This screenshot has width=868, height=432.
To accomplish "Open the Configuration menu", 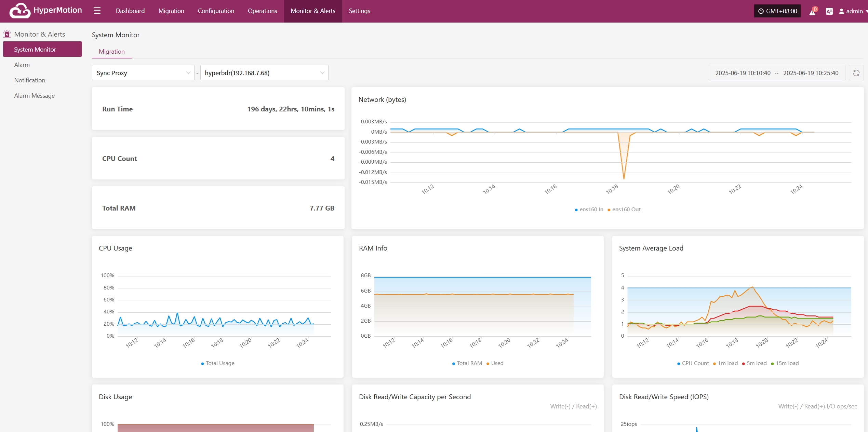I will [x=216, y=11].
